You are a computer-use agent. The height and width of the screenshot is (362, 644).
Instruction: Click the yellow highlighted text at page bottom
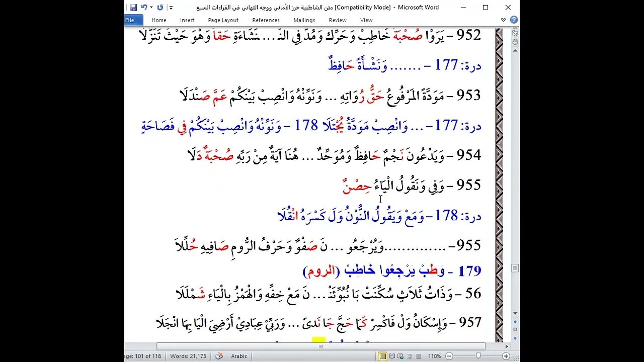(x=319, y=340)
